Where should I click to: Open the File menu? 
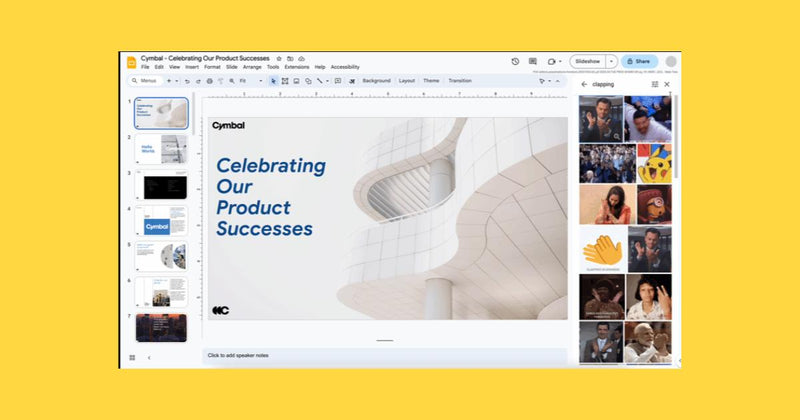(x=145, y=67)
